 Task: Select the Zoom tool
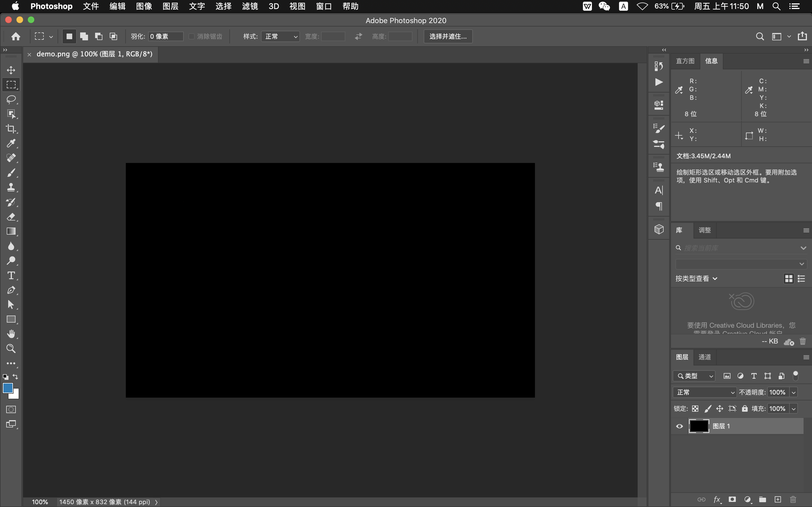pyautogui.click(x=11, y=349)
